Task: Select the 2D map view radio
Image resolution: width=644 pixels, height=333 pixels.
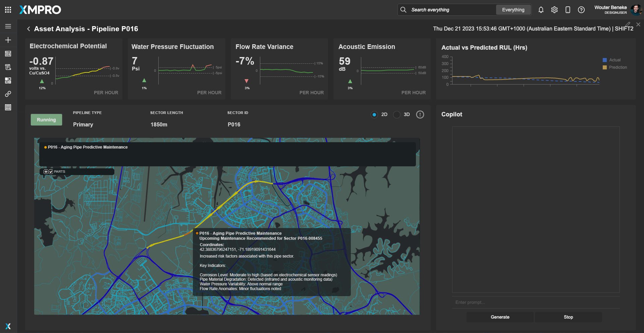Action: [x=374, y=115]
